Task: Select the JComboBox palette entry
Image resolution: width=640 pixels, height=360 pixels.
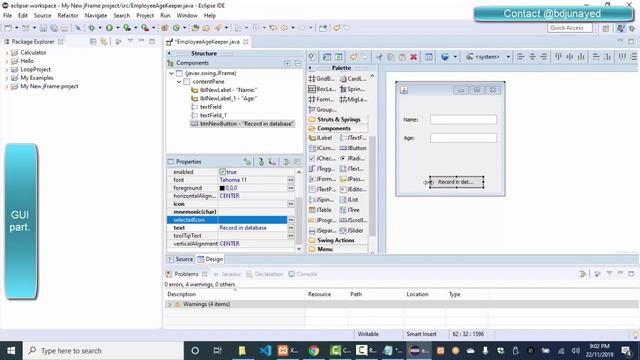Action: [322, 148]
